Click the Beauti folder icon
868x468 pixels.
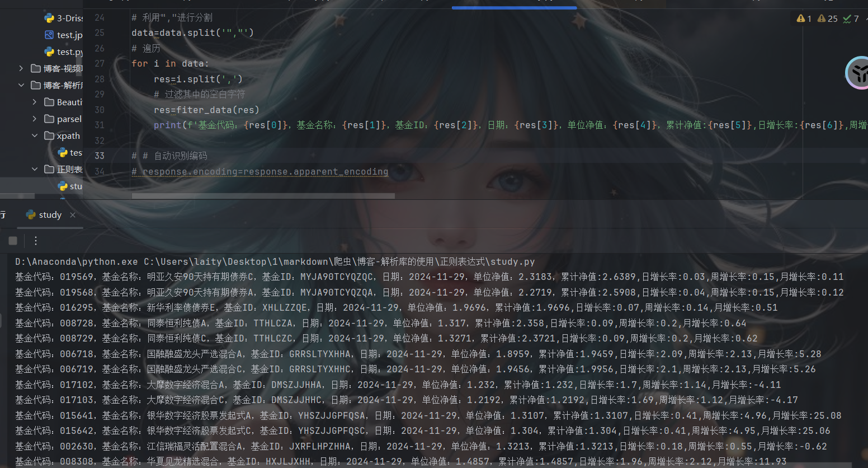tap(49, 102)
